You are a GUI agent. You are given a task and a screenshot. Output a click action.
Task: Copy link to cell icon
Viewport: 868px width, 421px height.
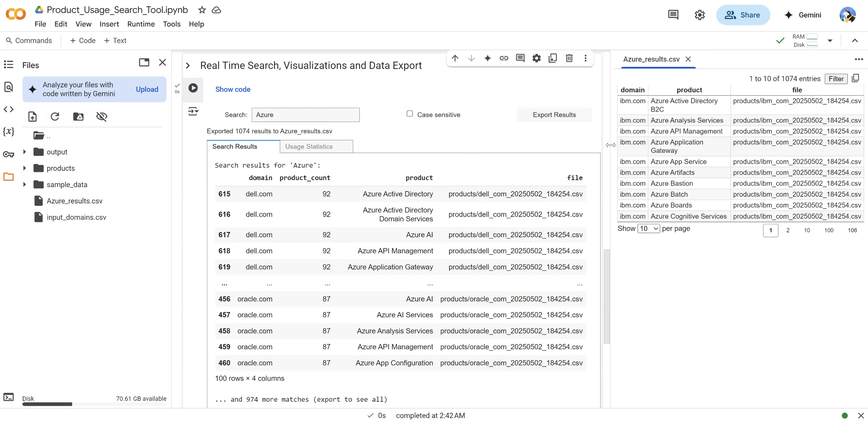[x=503, y=58]
